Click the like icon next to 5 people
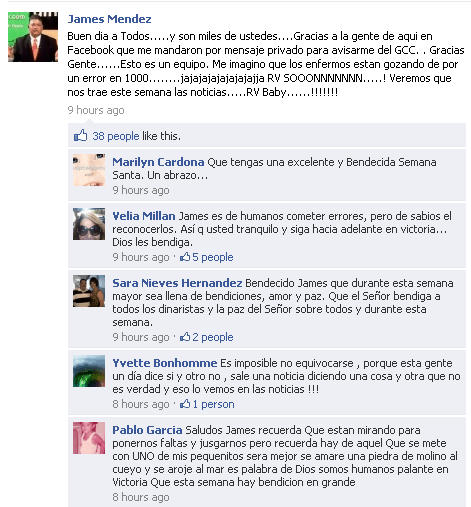The image size is (471, 507). coord(185,257)
